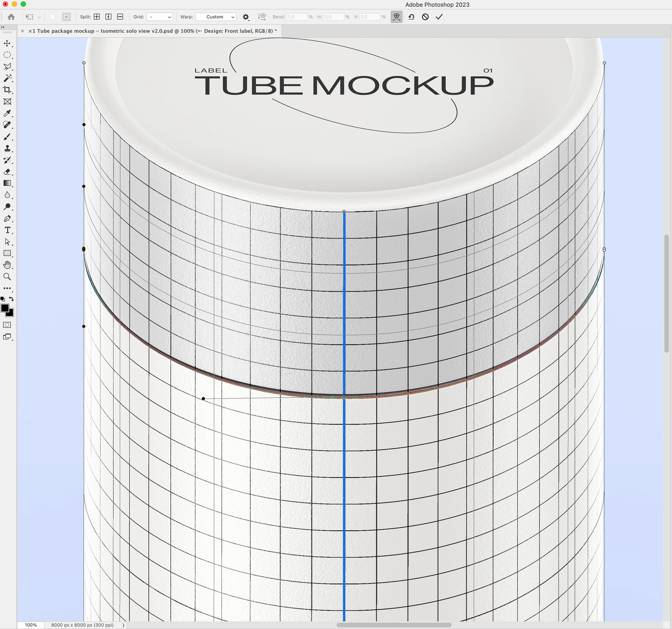Select the Tube package mockup document tab
The width and height of the screenshot is (672, 629).
152,31
